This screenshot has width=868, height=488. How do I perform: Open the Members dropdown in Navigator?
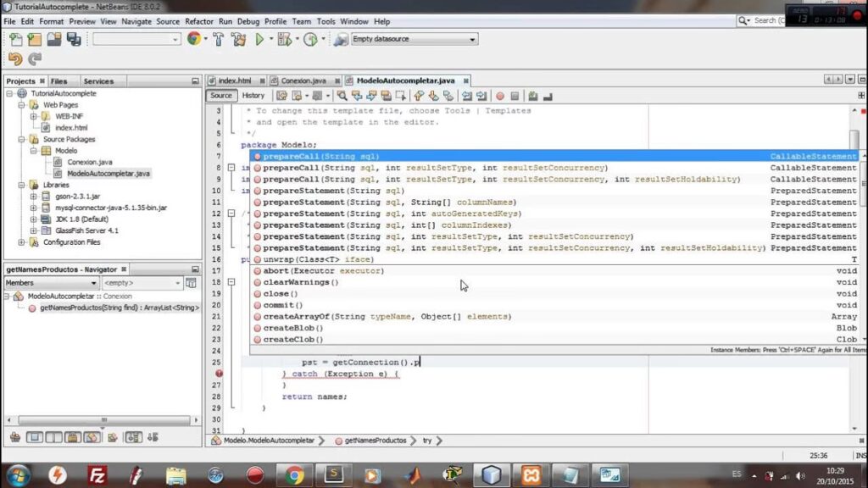(x=51, y=283)
